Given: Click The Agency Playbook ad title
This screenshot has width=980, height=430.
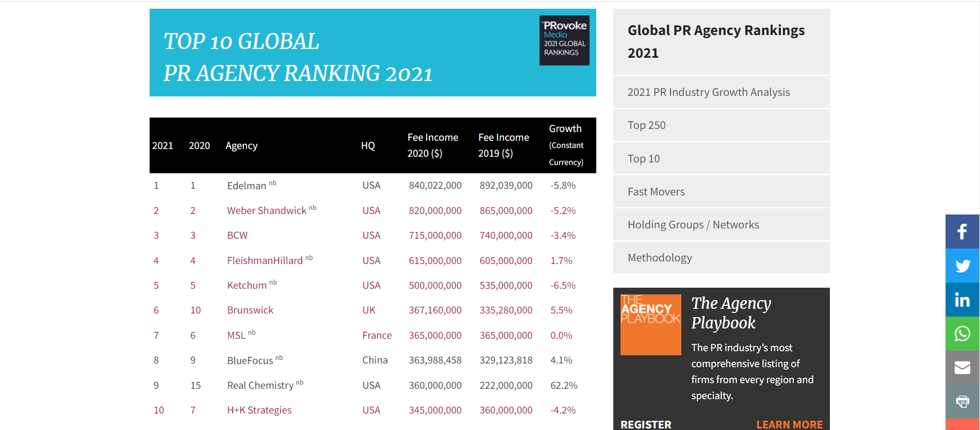Looking at the screenshot, I should (x=731, y=312).
